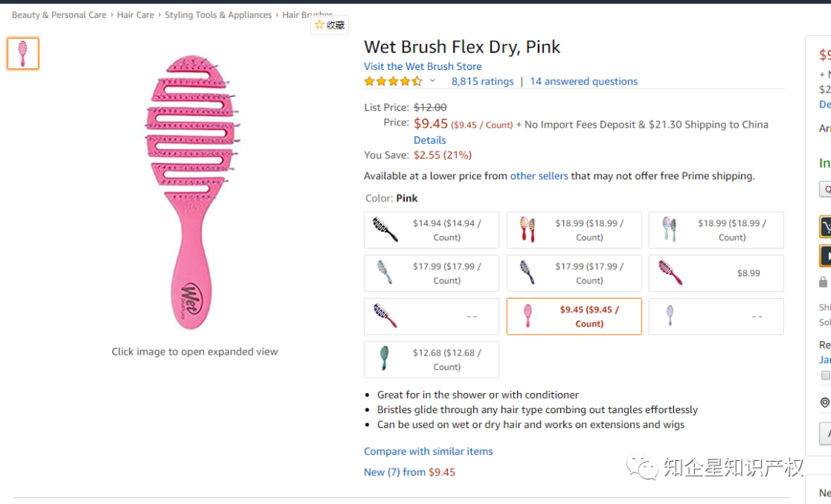Click the secure transaction lock icon
The image size is (831, 504).
823,282
